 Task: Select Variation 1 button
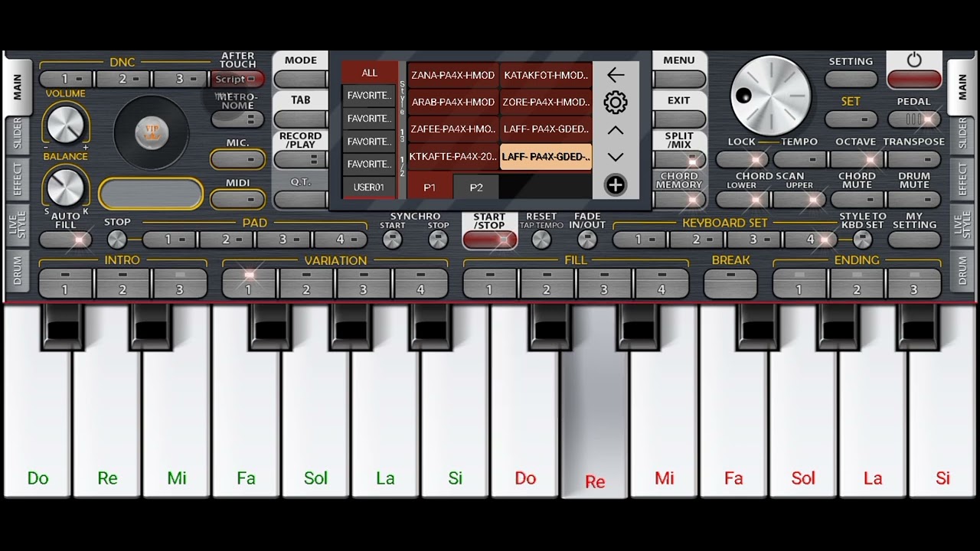coord(249,283)
